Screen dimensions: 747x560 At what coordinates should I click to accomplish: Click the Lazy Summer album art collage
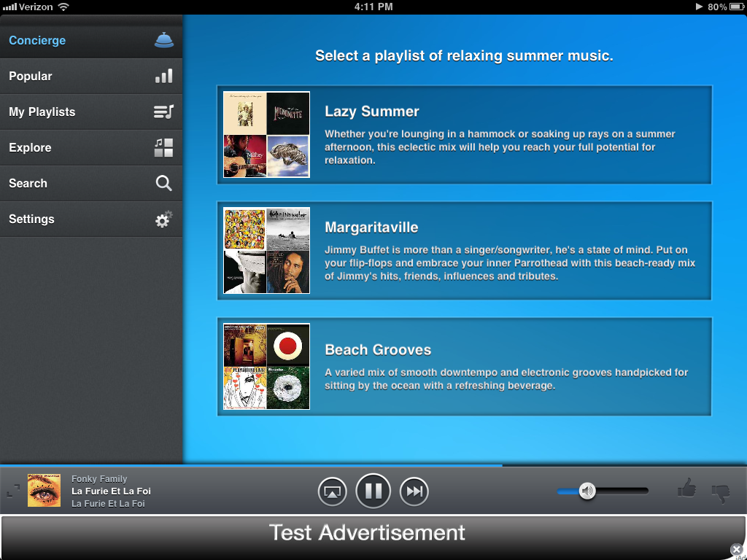[x=267, y=135]
